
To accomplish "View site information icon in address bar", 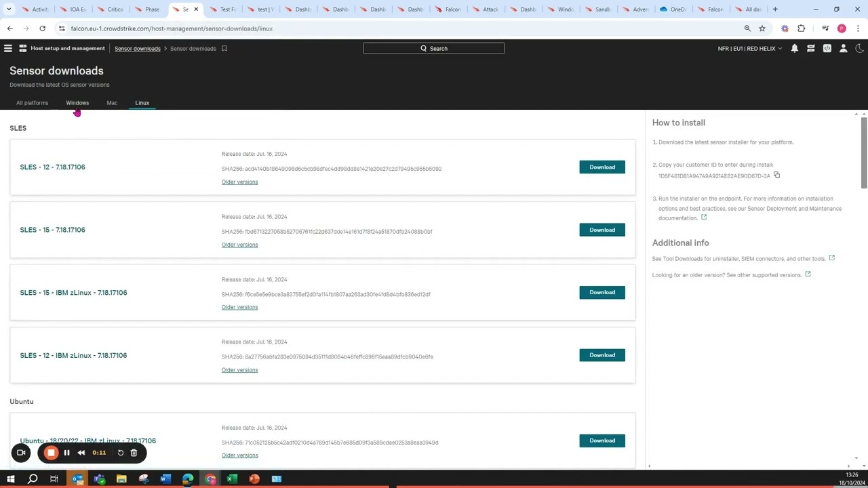I will [62, 28].
